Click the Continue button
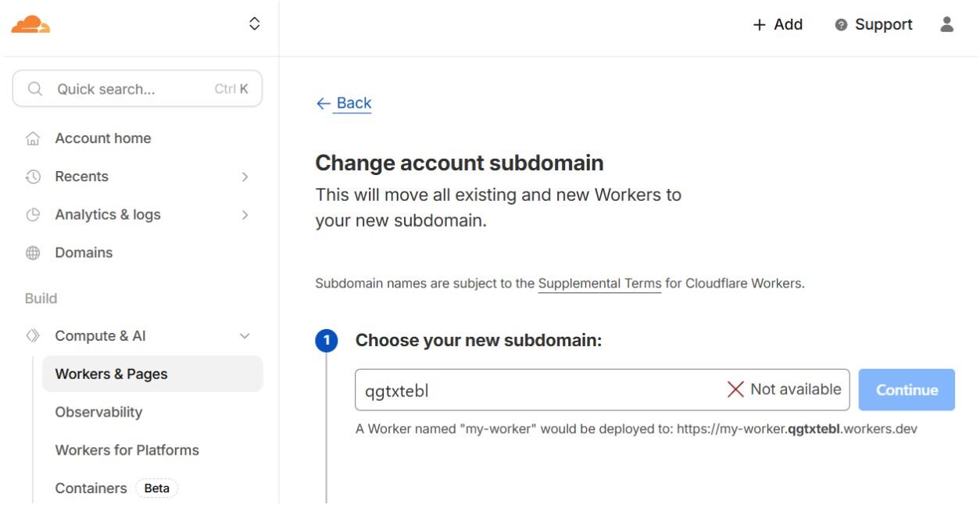Viewport: 980px width, 508px height. point(907,390)
